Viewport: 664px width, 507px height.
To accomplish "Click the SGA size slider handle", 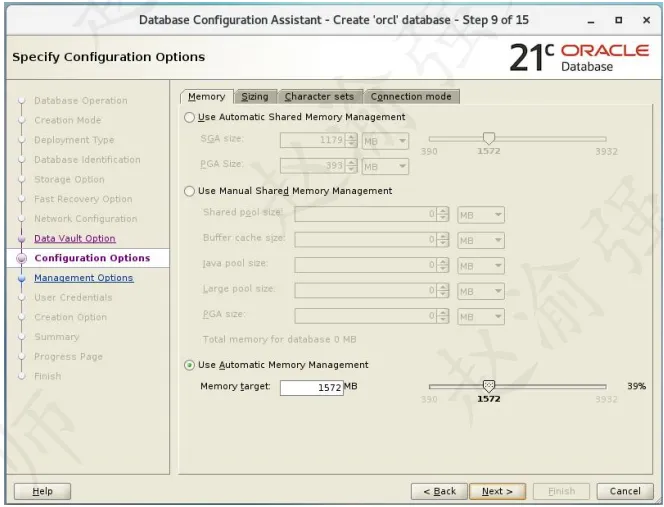I will [489, 138].
